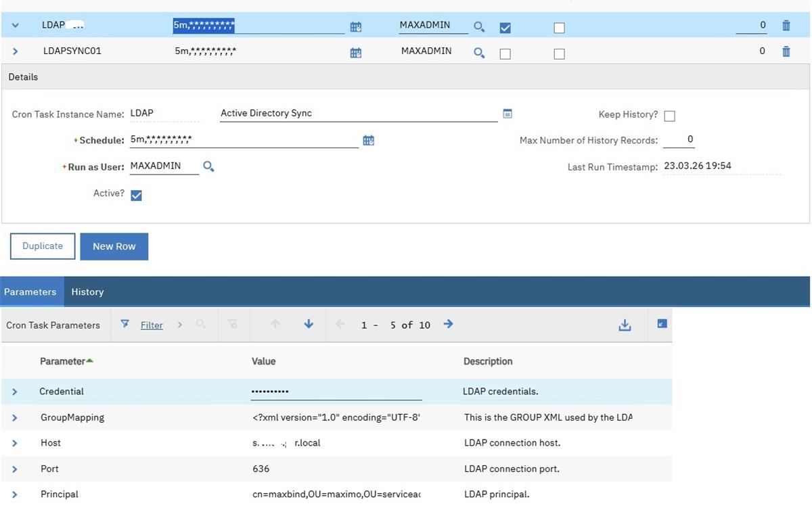Click the New Row button
812x512 pixels.
point(114,247)
